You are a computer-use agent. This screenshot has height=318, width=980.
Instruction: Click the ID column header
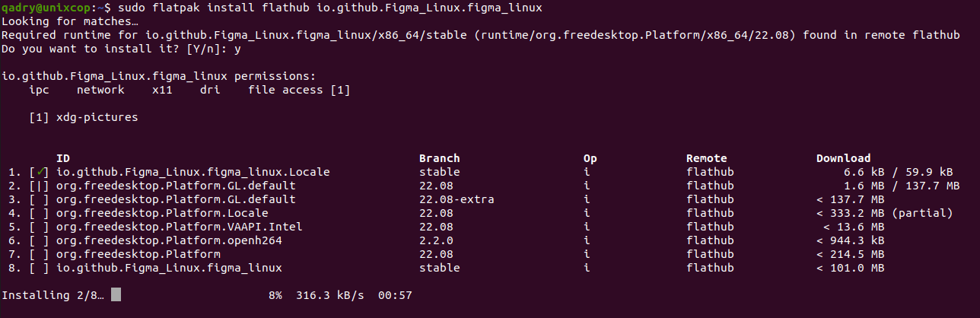[x=63, y=159]
